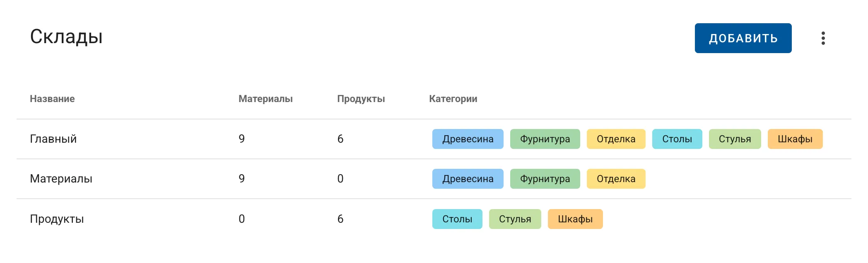868x263 pixels.
Task: Click the Склады page title
Action: point(66,37)
